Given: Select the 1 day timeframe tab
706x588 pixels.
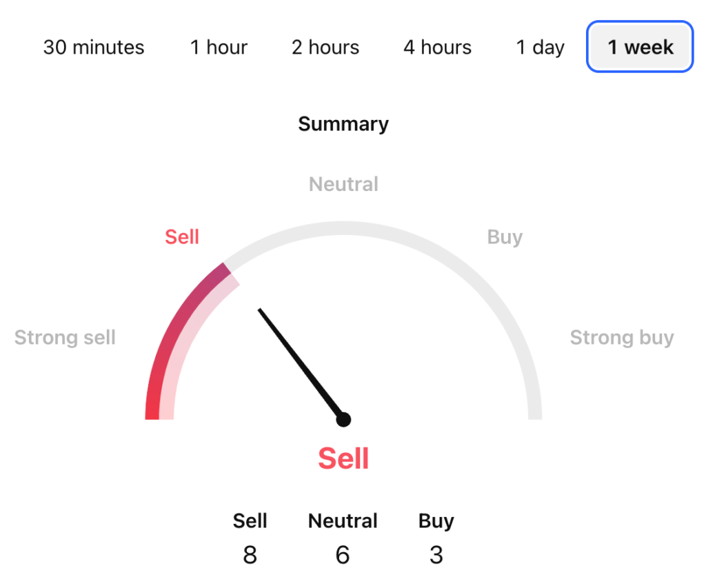Looking at the screenshot, I should point(541,48).
